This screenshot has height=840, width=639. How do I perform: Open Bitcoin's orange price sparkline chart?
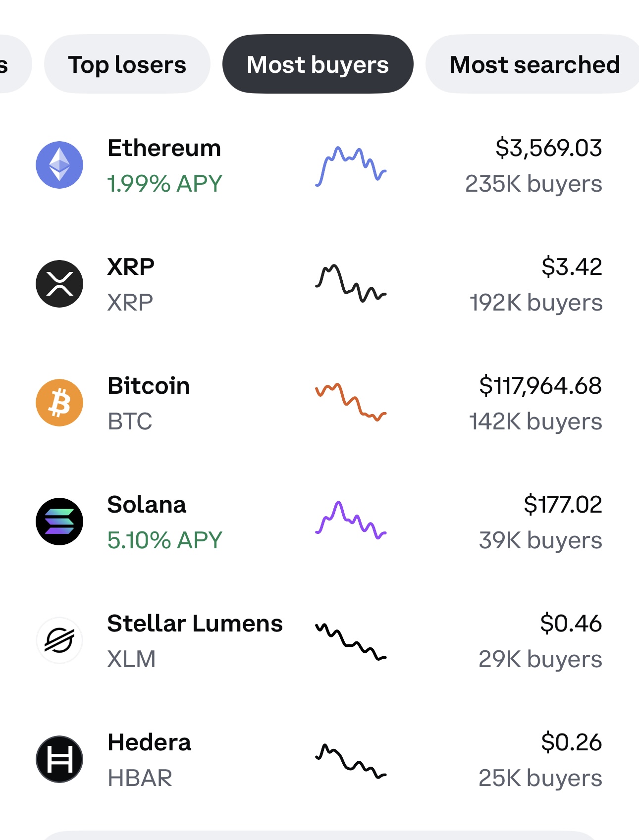click(x=351, y=402)
